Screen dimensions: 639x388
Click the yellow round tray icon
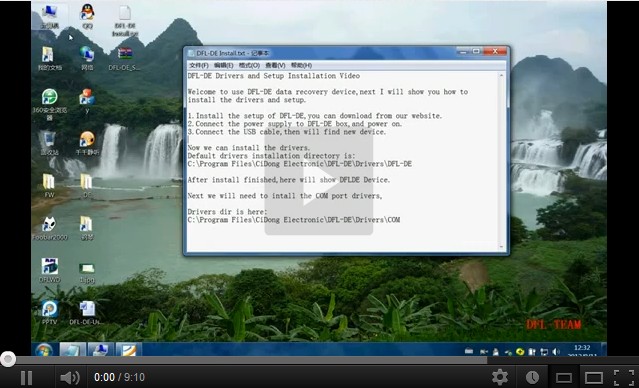tap(520, 351)
